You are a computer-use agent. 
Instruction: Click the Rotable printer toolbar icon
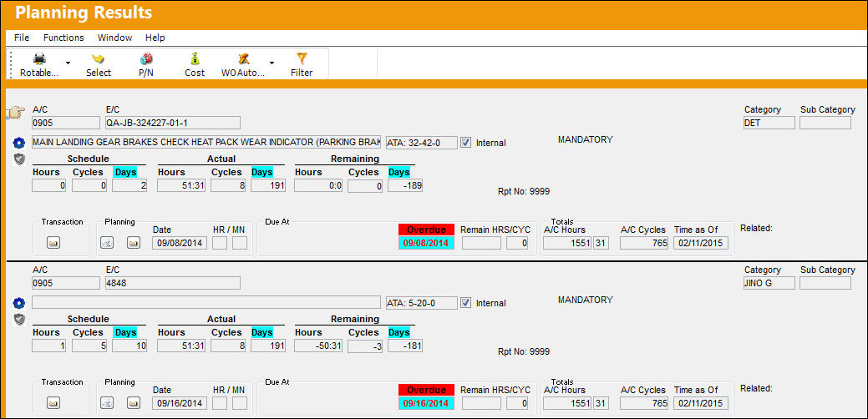39,58
